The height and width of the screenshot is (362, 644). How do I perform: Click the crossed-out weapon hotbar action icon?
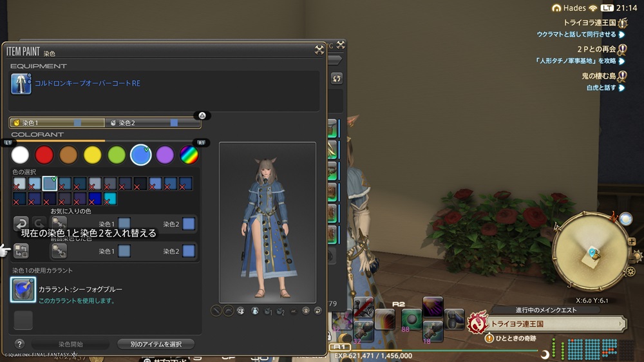point(363,307)
